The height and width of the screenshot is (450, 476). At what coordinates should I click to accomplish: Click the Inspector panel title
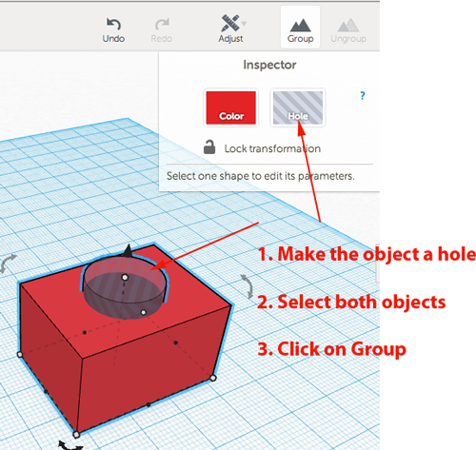coord(269,65)
